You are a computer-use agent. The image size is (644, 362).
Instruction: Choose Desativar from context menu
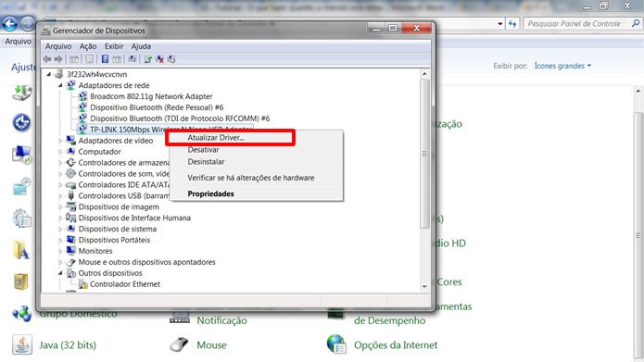click(x=203, y=150)
